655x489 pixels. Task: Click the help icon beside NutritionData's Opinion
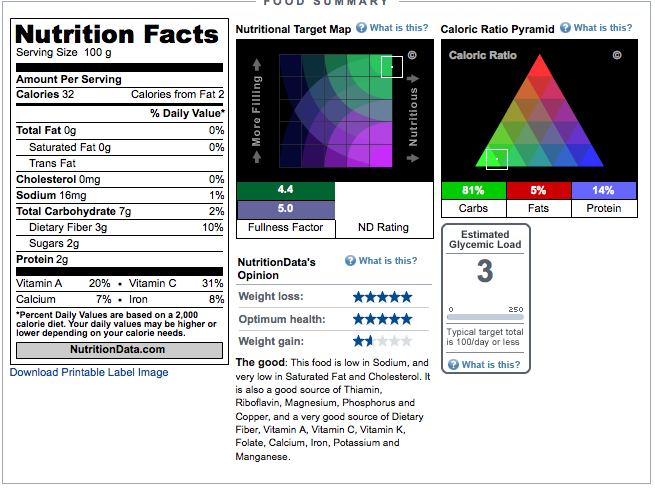350,261
